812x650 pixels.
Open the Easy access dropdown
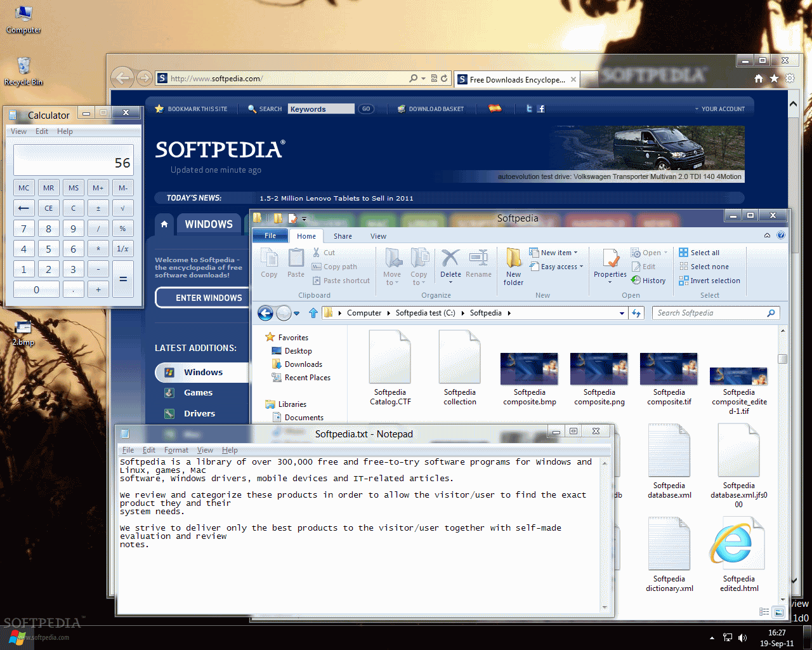(x=556, y=267)
